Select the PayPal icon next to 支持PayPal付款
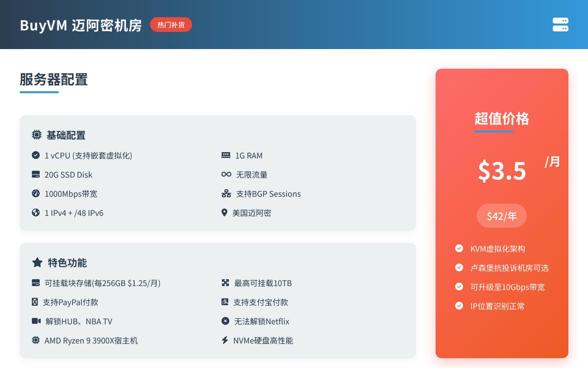Screen dimensions: 588x368 pos(36,302)
